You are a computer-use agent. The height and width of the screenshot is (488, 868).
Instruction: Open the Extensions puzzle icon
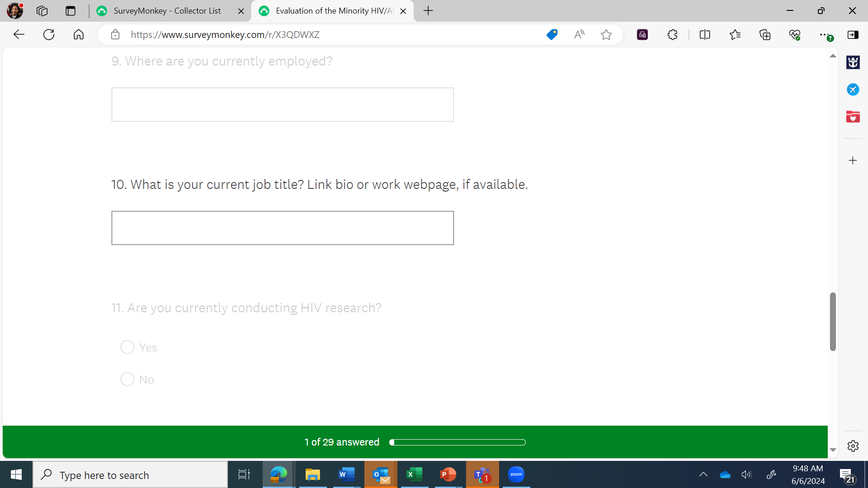tap(672, 35)
